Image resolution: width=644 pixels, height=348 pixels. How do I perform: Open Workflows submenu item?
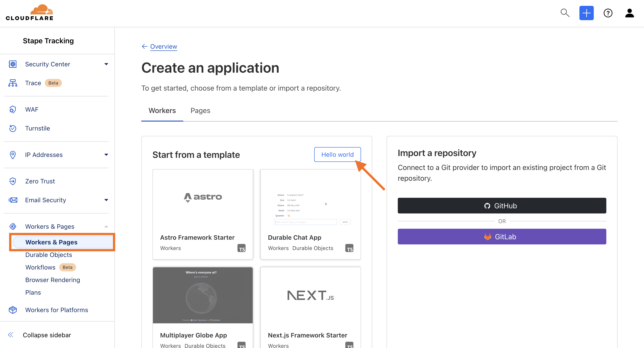(40, 267)
